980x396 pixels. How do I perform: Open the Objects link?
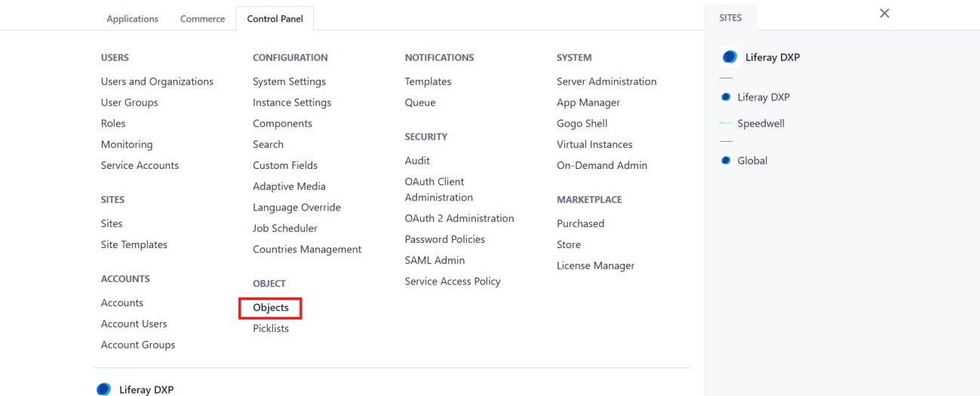point(271,308)
